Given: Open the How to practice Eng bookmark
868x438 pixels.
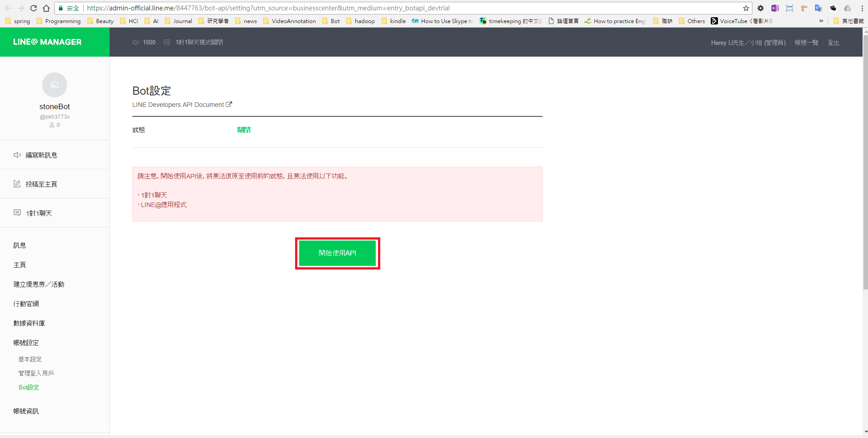Looking at the screenshot, I should pyautogui.click(x=615, y=21).
